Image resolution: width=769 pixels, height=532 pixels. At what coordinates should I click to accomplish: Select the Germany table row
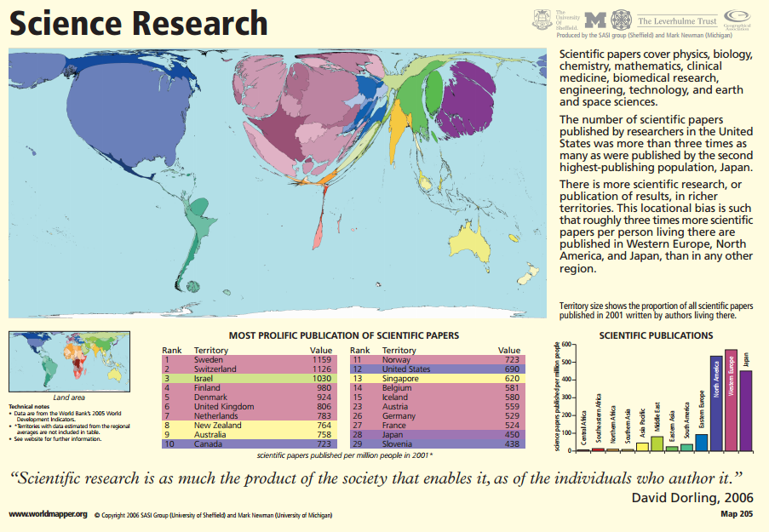(438, 415)
